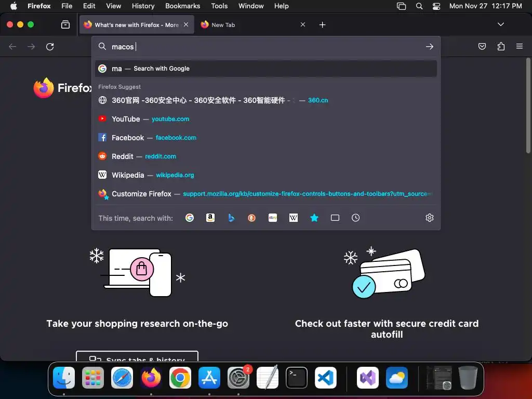
Task: Open the Tools menu
Action: 219,6
